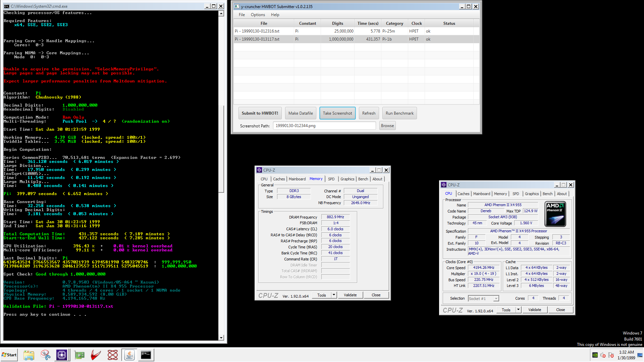Open the Help menu in HWBOT Submitter

coord(275,15)
